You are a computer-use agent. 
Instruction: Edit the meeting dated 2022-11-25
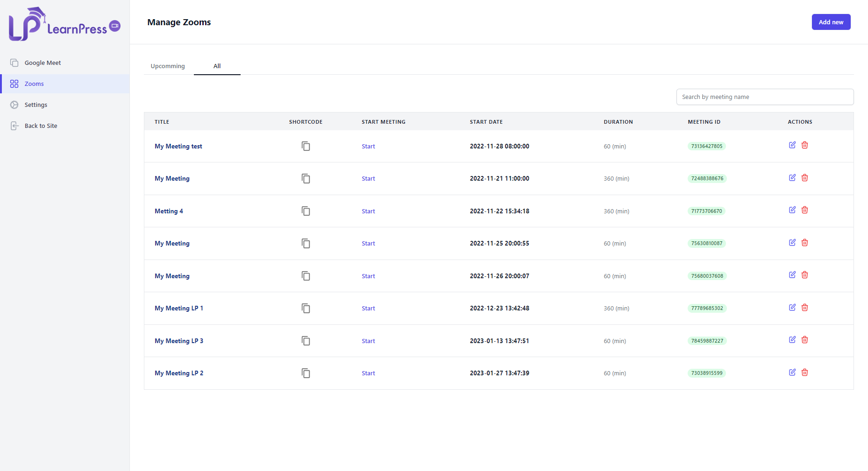tap(792, 242)
